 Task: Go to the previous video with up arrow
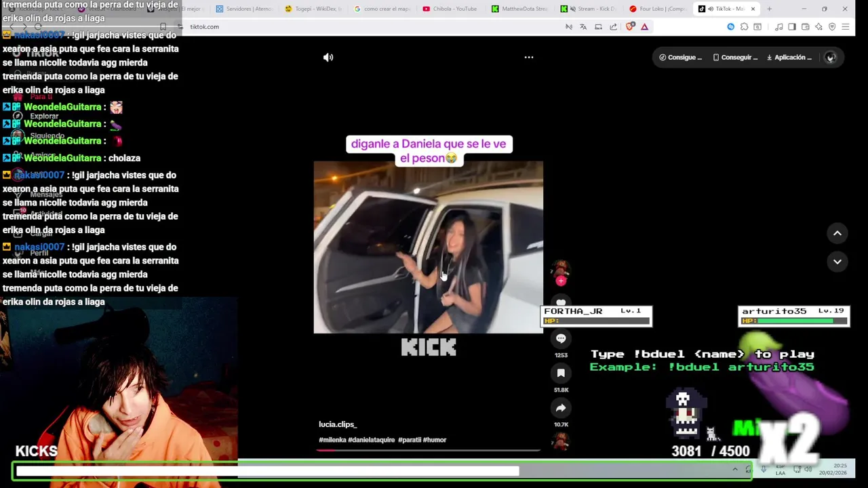click(x=837, y=233)
